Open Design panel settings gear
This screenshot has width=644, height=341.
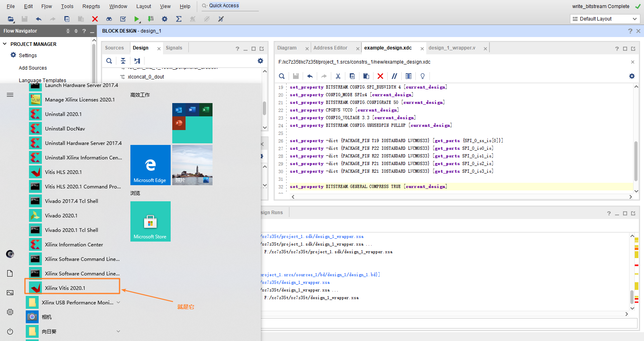pyautogui.click(x=260, y=61)
